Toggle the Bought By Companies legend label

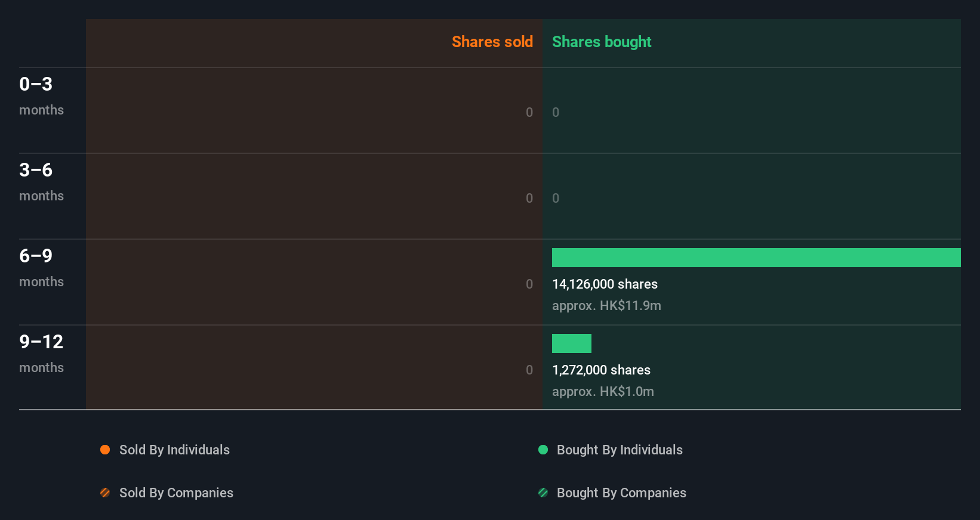(x=621, y=493)
